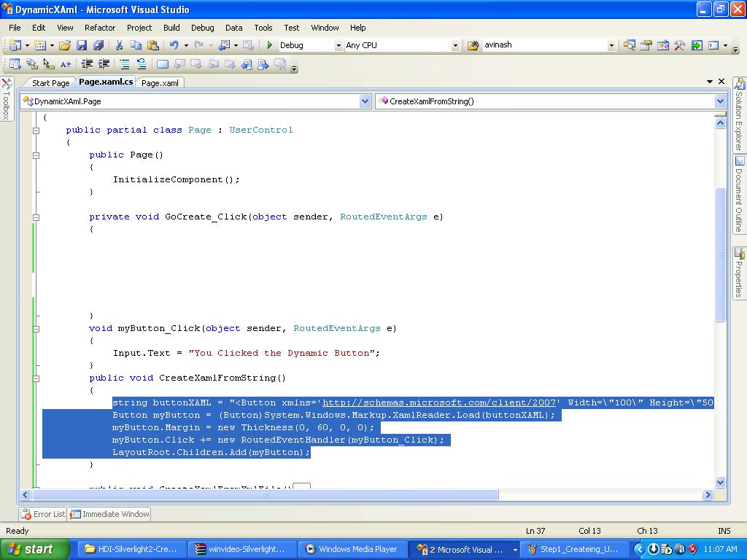Save the current file with the floppy icon
The image size is (747, 560).
point(82,45)
